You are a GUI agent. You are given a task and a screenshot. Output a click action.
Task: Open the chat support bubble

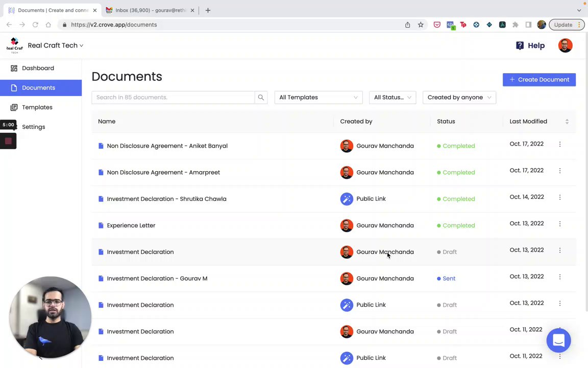[x=558, y=340]
